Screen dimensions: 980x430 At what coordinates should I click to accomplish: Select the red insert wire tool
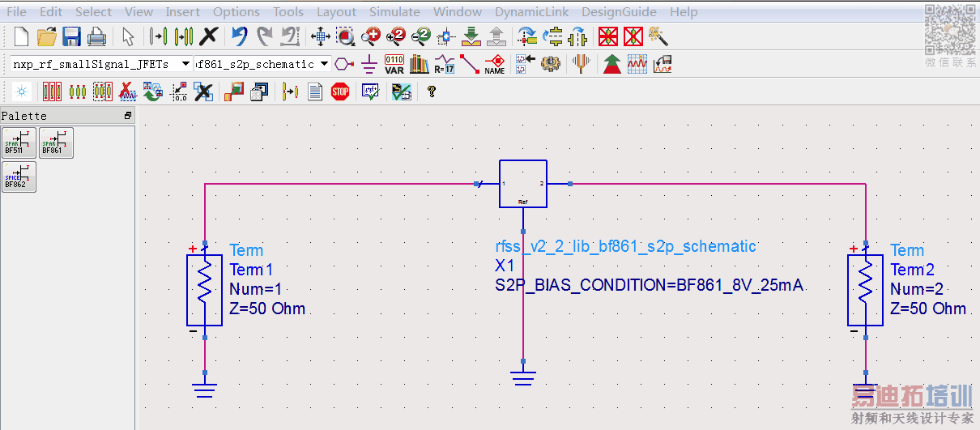click(x=469, y=64)
